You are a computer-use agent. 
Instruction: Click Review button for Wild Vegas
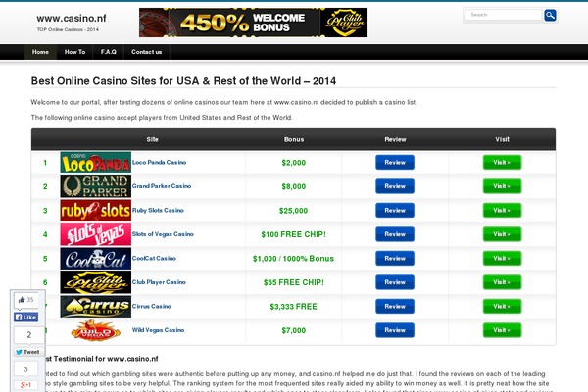pos(395,330)
